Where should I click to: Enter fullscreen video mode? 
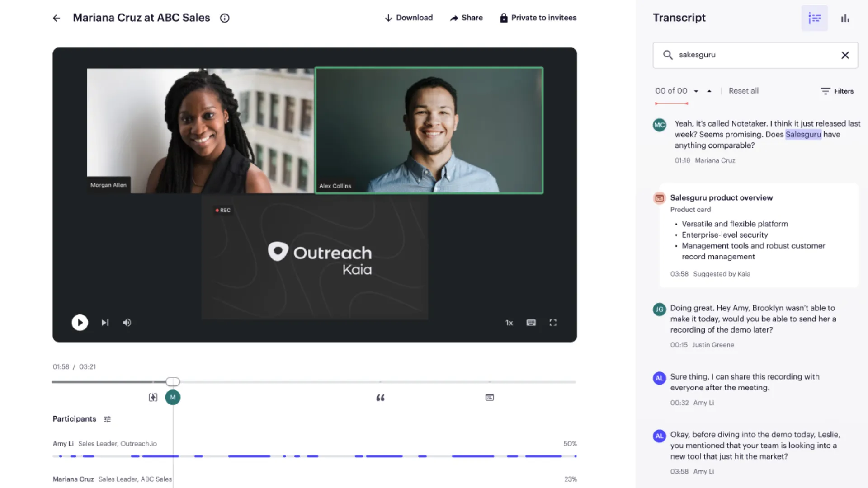click(553, 323)
